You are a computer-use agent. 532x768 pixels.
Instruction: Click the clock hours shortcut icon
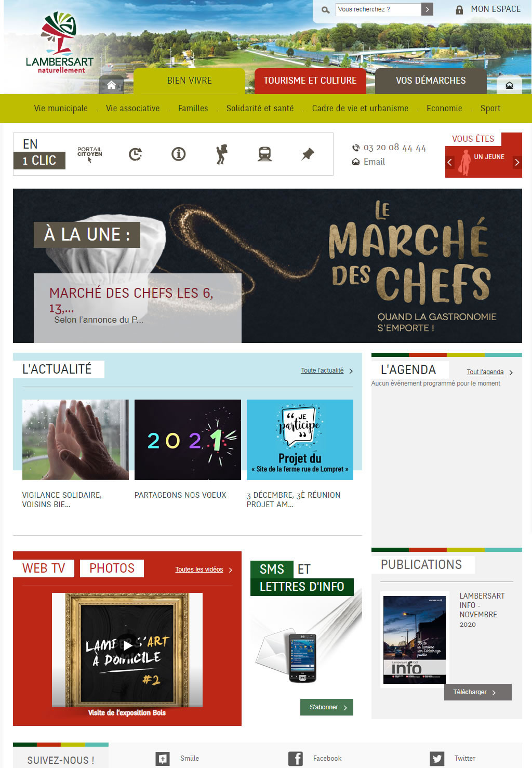(135, 154)
